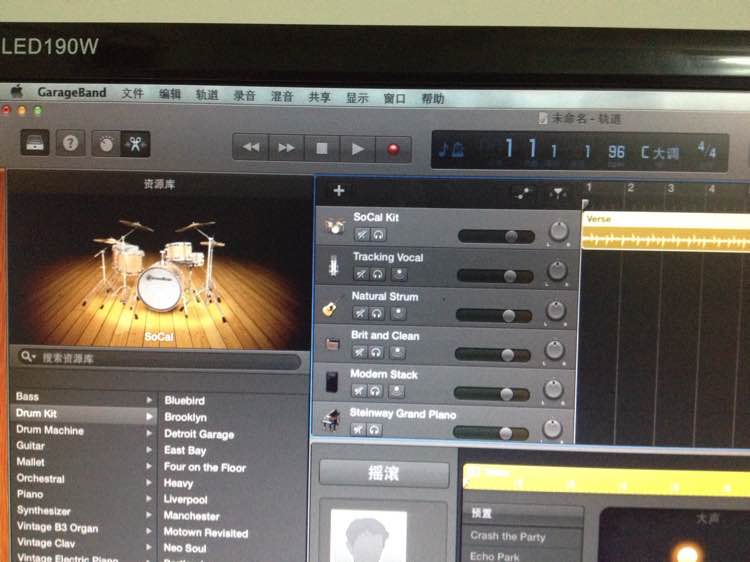Click the catch playhead filter icon
Image resolution: width=750 pixels, height=562 pixels.
point(557,194)
